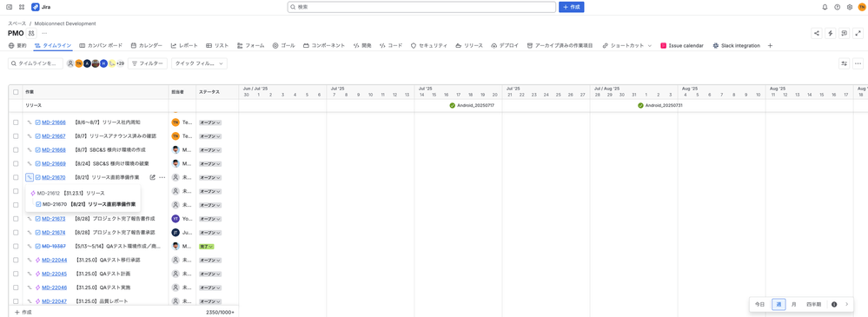This screenshot has width=868, height=317.
Task: Open the カレンダー tab
Action: pyautogui.click(x=147, y=45)
